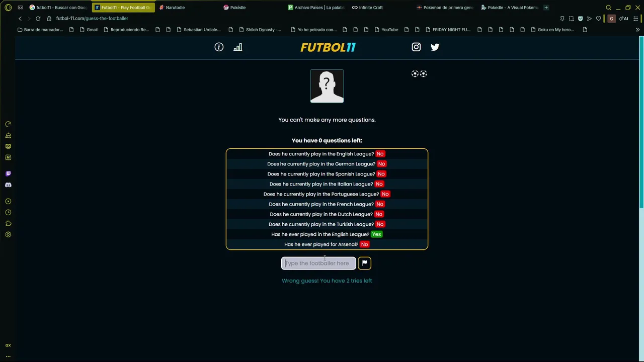Click the address bar URL futbol-11.com
This screenshot has height=362, width=644.
pyautogui.click(x=92, y=19)
